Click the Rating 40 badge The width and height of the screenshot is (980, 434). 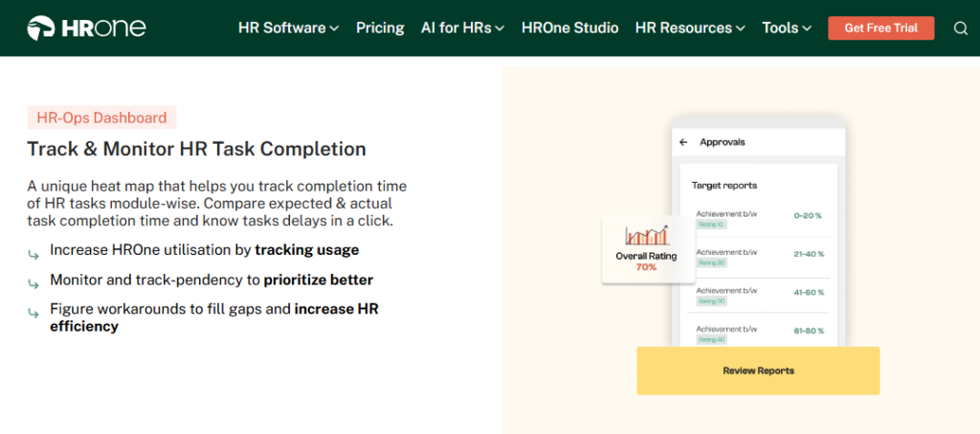coord(711,339)
